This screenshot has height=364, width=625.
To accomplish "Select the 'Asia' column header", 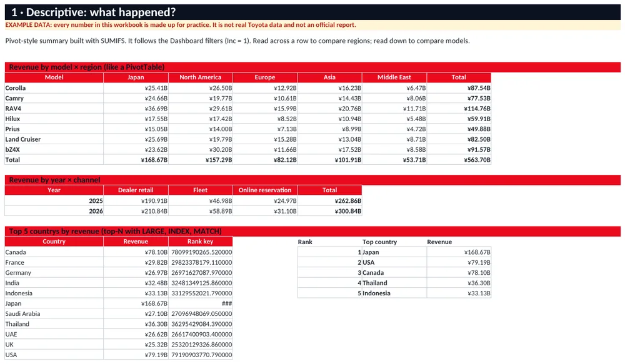I will coord(329,77).
